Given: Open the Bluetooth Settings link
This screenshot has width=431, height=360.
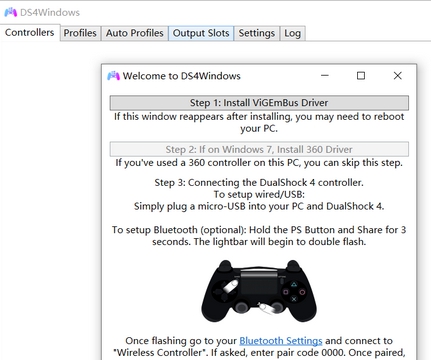Looking at the screenshot, I should (x=281, y=341).
